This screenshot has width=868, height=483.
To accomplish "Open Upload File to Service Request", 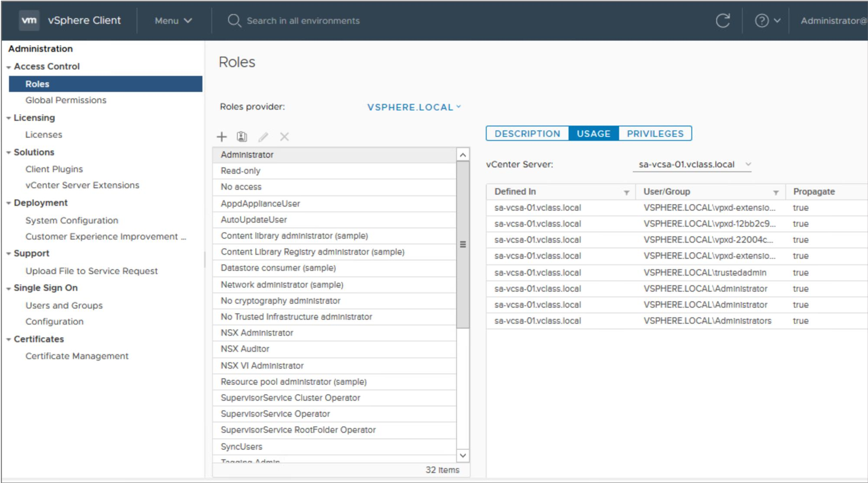I will [x=91, y=271].
